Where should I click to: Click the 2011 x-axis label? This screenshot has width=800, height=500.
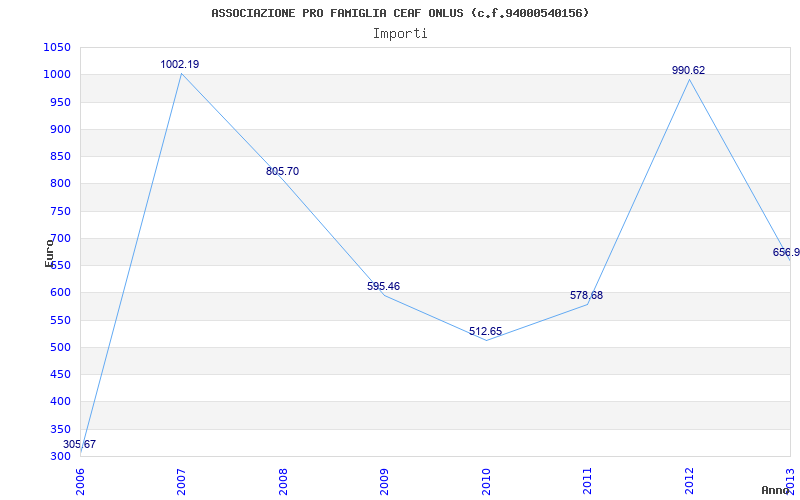click(587, 482)
